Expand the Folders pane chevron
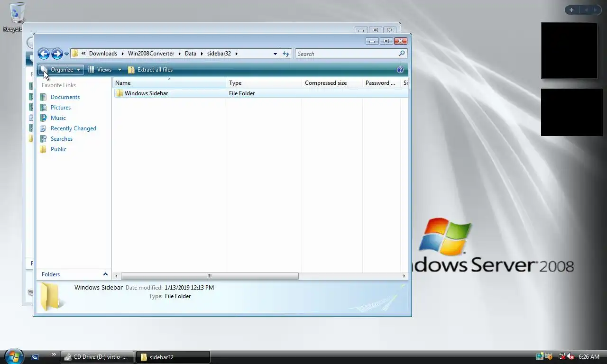 (x=105, y=274)
